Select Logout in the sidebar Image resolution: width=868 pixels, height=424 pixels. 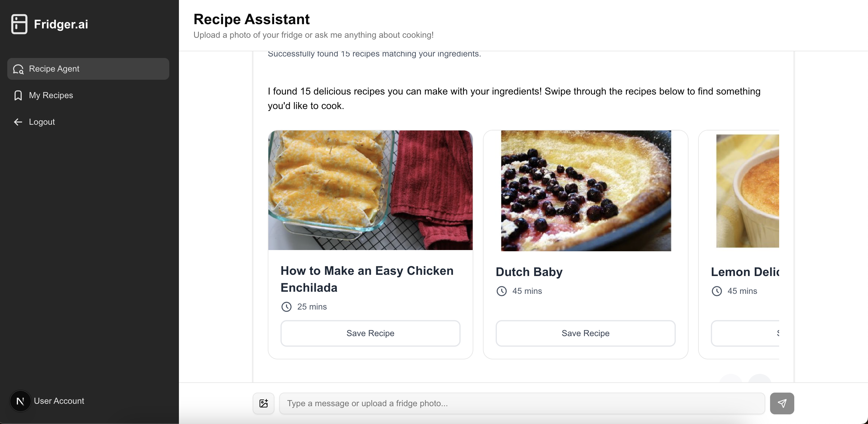[x=42, y=122]
